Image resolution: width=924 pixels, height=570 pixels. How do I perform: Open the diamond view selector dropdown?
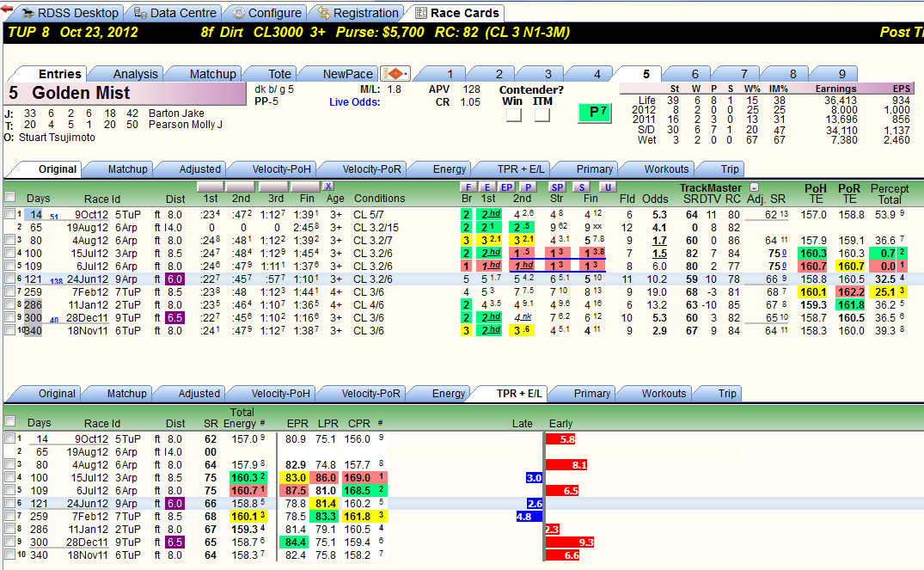[395, 74]
